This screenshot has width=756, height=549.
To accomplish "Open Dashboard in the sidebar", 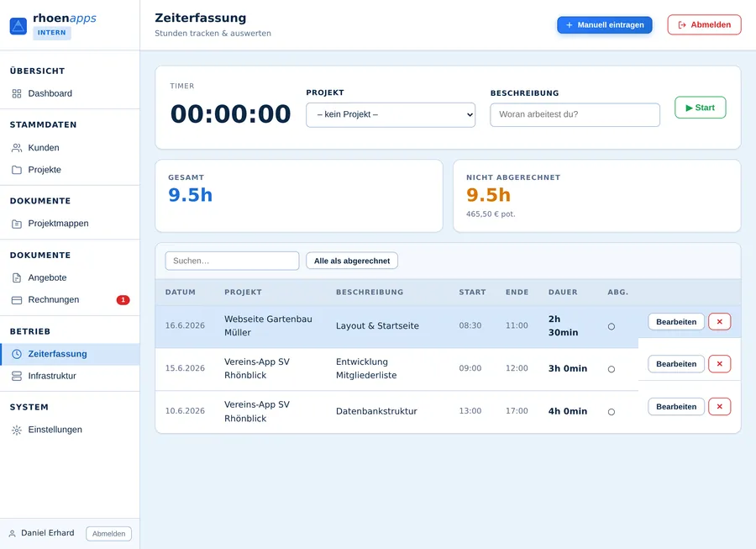I will tap(70, 93).
